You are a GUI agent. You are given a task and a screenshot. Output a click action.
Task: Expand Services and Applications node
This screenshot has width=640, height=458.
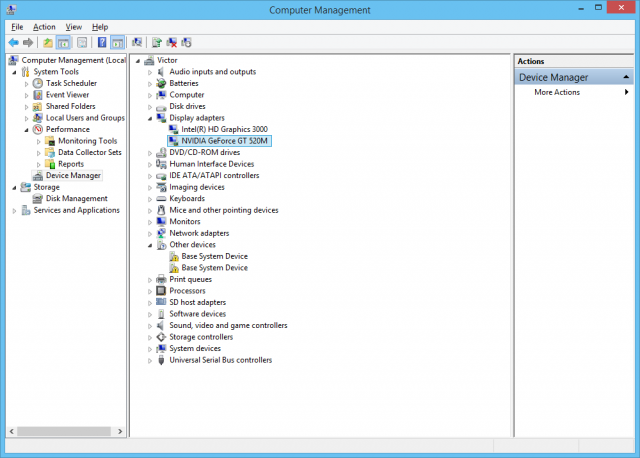point(15,210)
